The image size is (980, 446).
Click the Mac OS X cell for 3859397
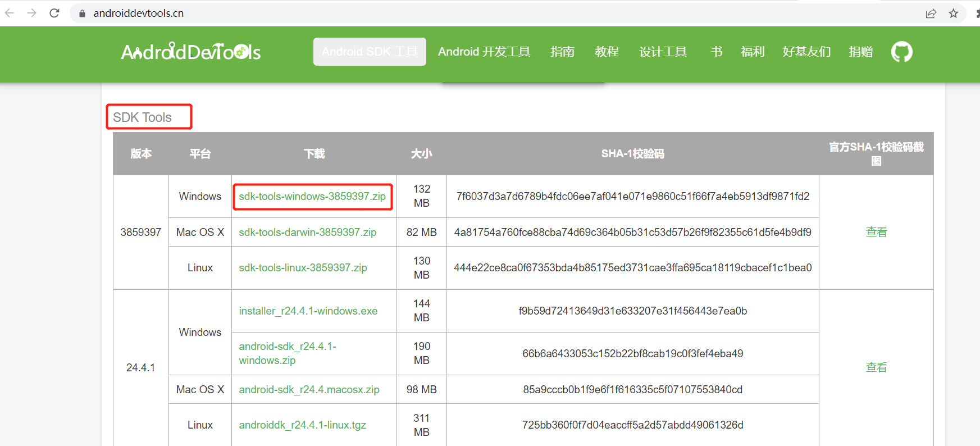pos(200,232)
